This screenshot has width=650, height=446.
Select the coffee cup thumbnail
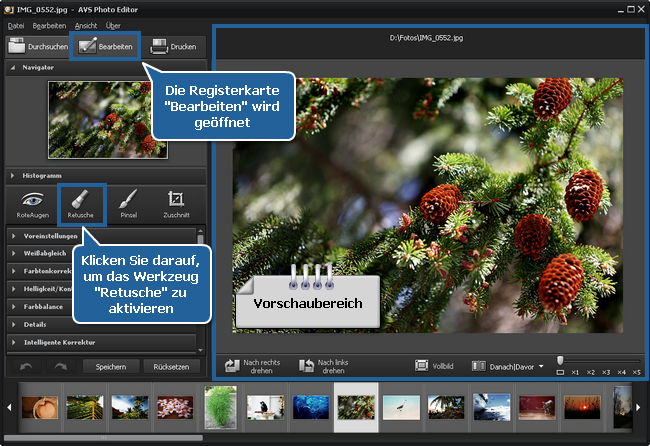pyautogui.click(x=40, y=407)
